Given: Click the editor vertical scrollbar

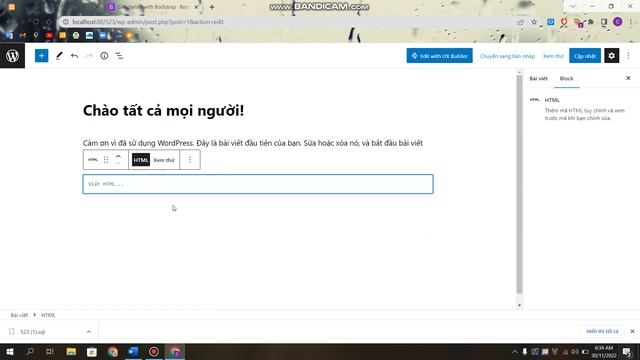Looking at the screenshot, I should (x=519, y=184).
